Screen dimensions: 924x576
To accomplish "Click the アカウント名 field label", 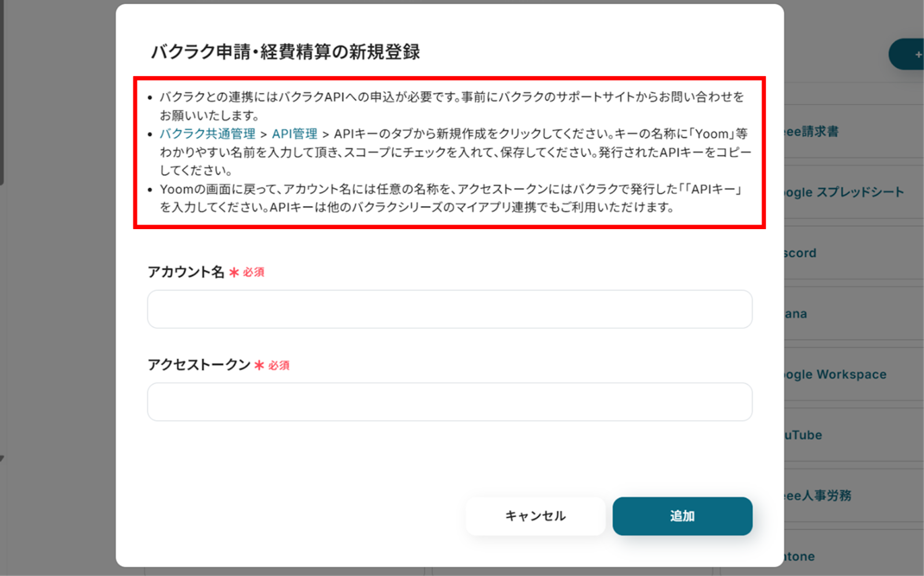I will tap(186, 272).
